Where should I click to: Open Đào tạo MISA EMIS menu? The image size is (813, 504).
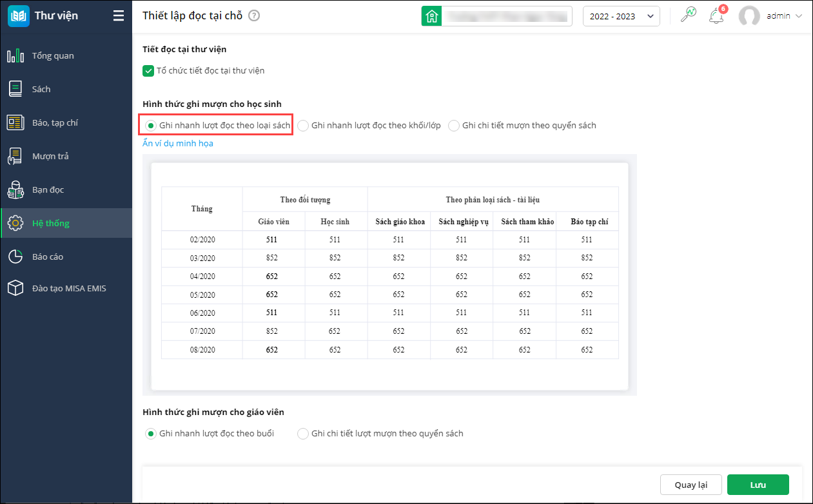click(66, 288)
